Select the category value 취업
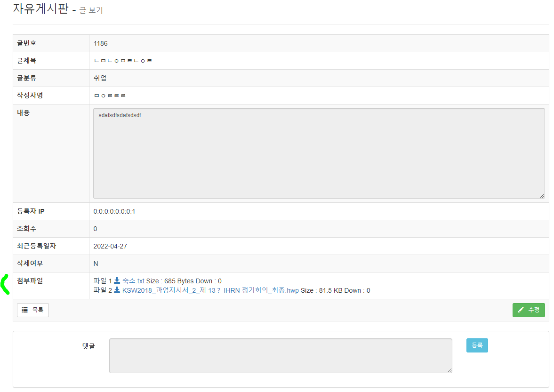 tap(100, 78)
